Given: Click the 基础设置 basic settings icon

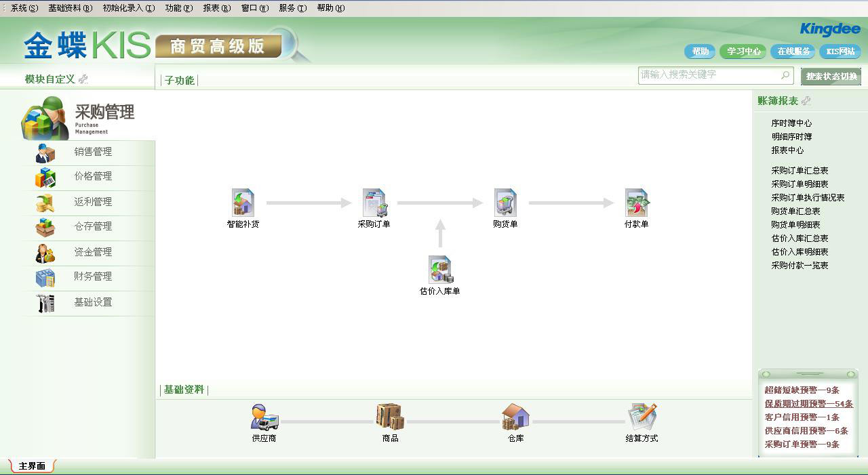Looking at the screenshot, I should click(x=45, y=303).
